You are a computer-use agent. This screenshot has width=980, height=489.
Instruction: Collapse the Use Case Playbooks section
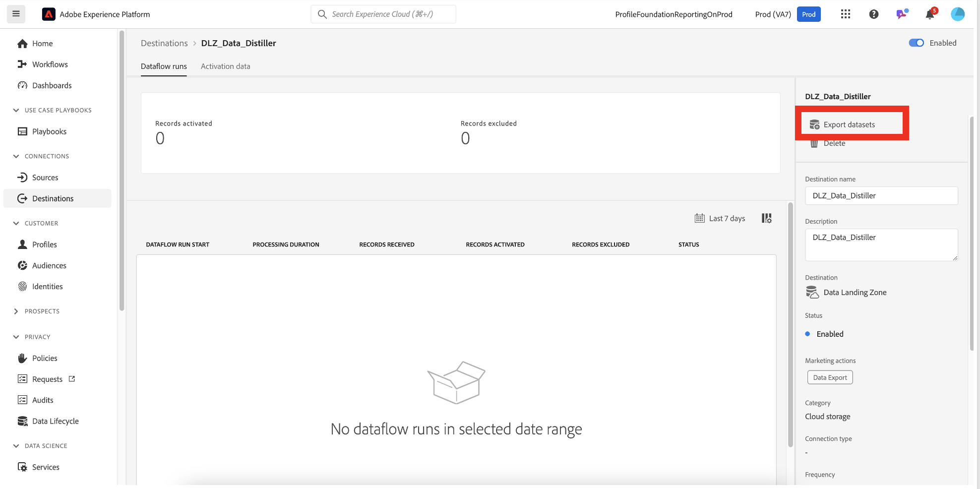click(x=16, y=110)
